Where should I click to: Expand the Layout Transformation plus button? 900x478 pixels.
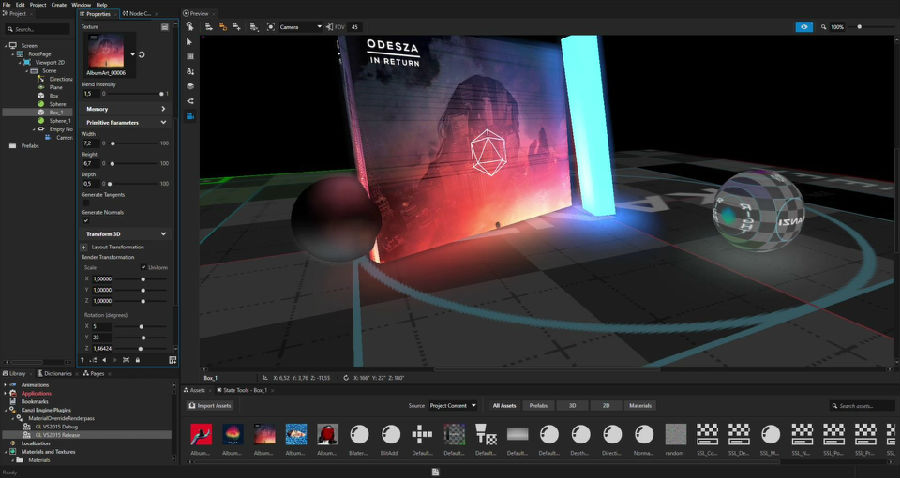[x=85, y=247]
